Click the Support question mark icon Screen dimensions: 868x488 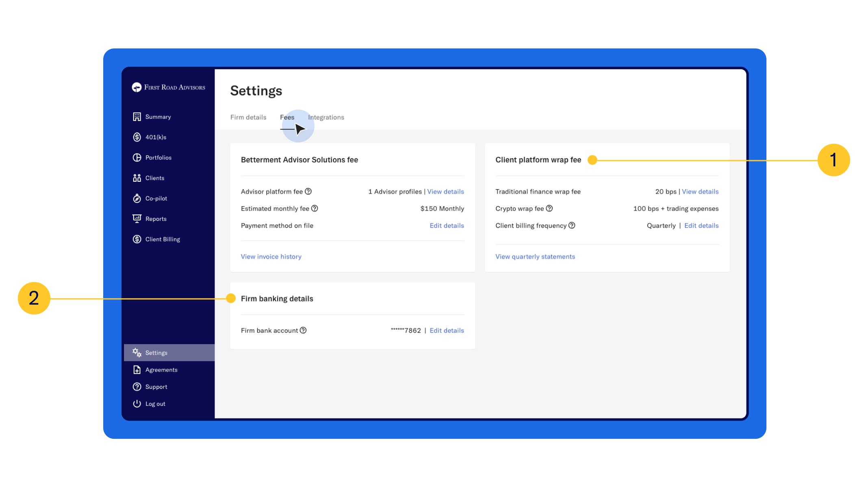[137, 387]
